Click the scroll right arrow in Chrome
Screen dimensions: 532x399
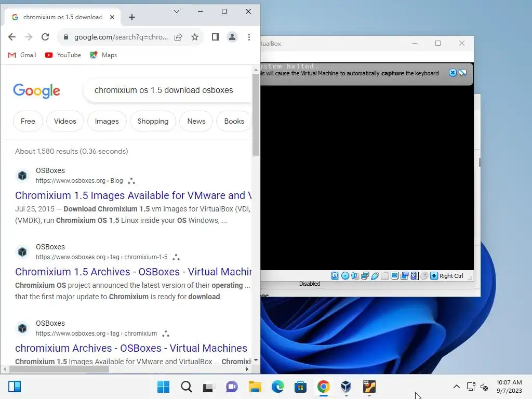tap(247, 369)
